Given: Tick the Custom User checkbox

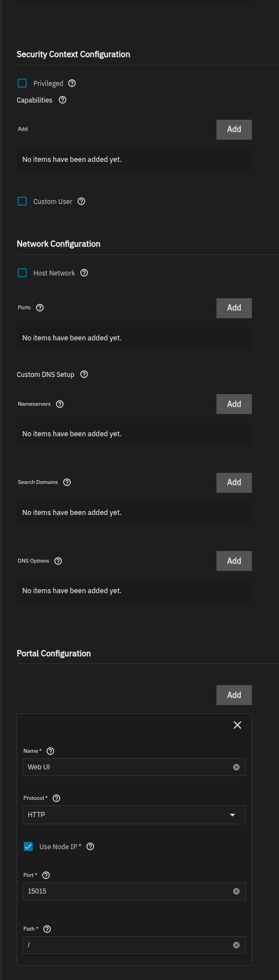Looking at the screenshot, I should coord(22,201).
